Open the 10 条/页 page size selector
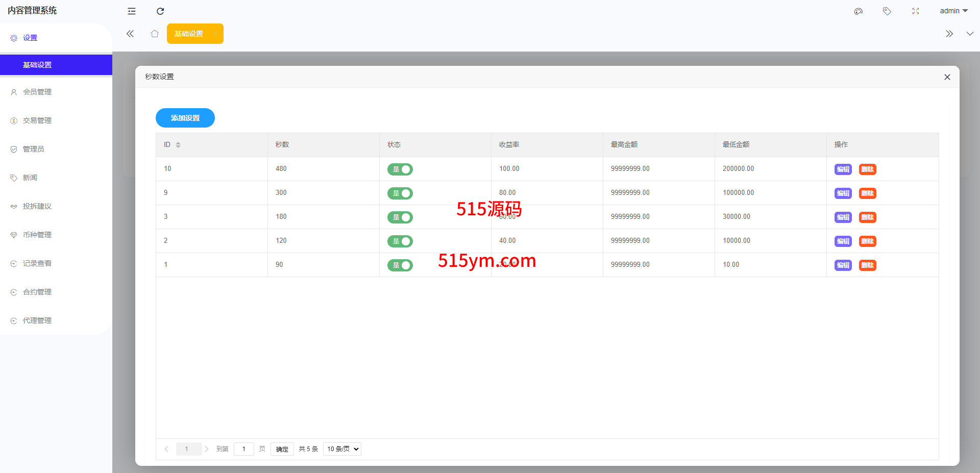Image resolution: width=980 pixels, height=473 pixels. click(342, 449)
